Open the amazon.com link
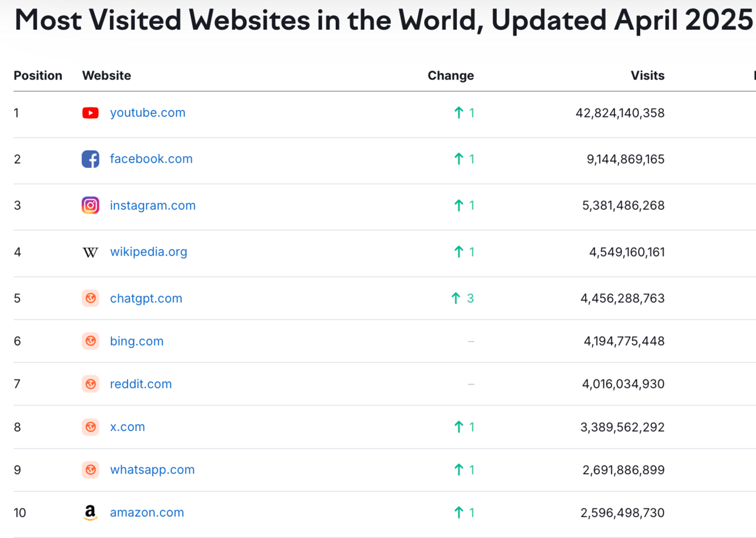 [x=147, y=513]
